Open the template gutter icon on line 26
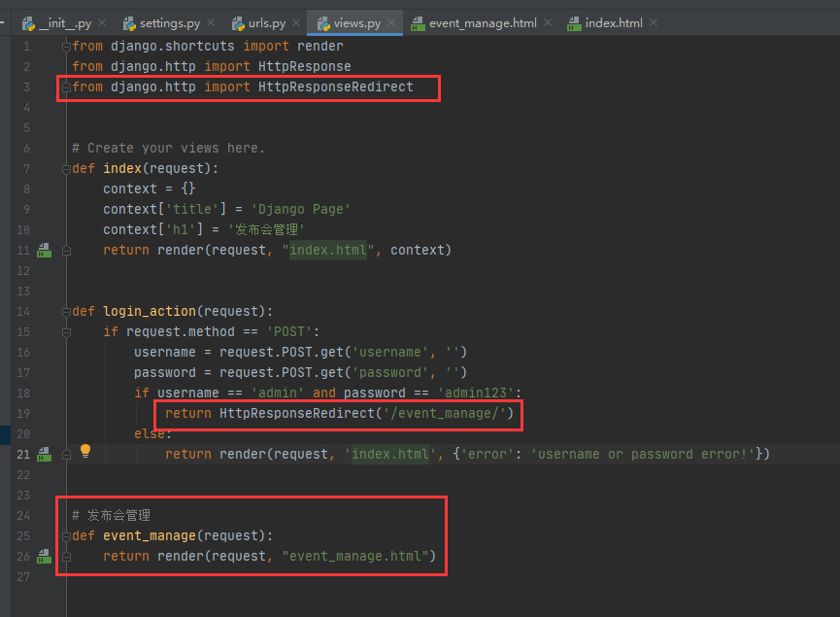 pos(44,557)
